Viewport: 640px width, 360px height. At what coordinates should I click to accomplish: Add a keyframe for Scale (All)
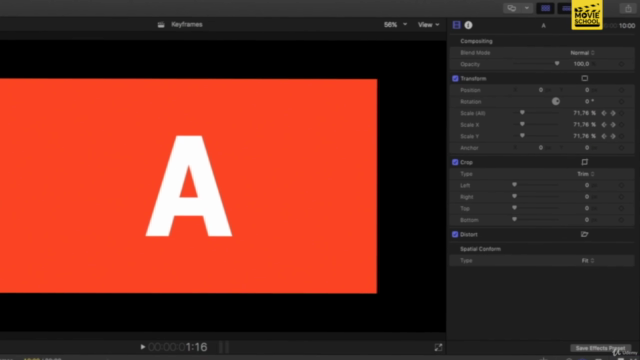click(622, 113)
